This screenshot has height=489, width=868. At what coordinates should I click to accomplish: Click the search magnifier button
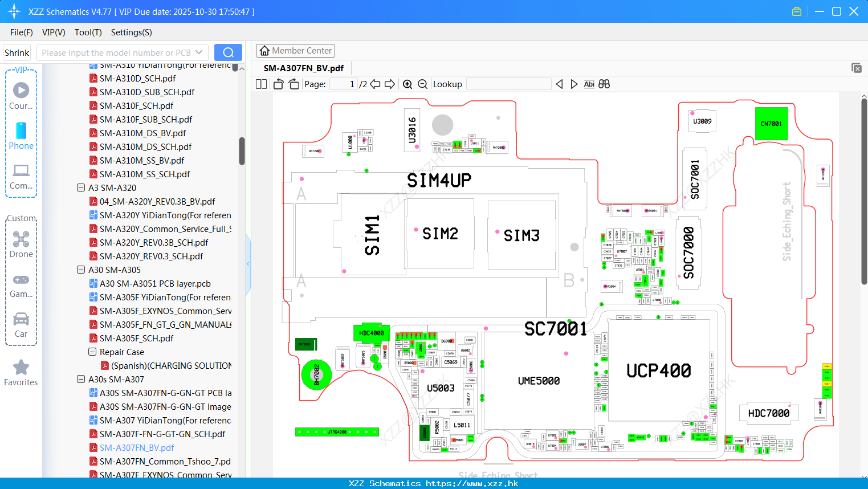(228, 52)
